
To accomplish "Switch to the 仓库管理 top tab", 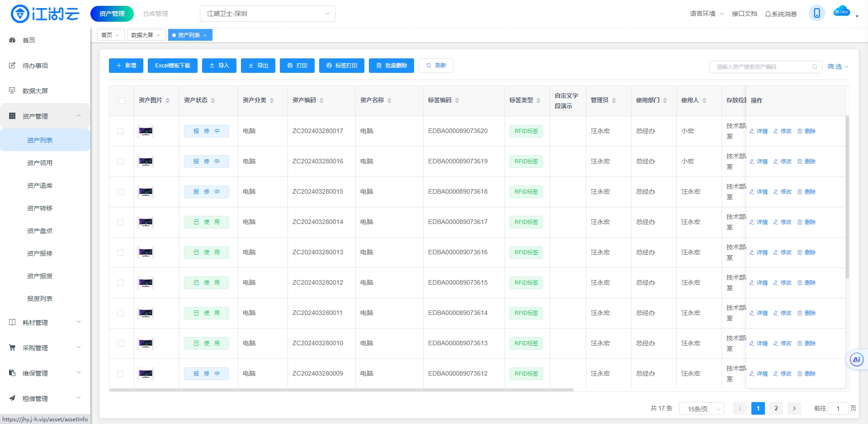I will (156, 14).
